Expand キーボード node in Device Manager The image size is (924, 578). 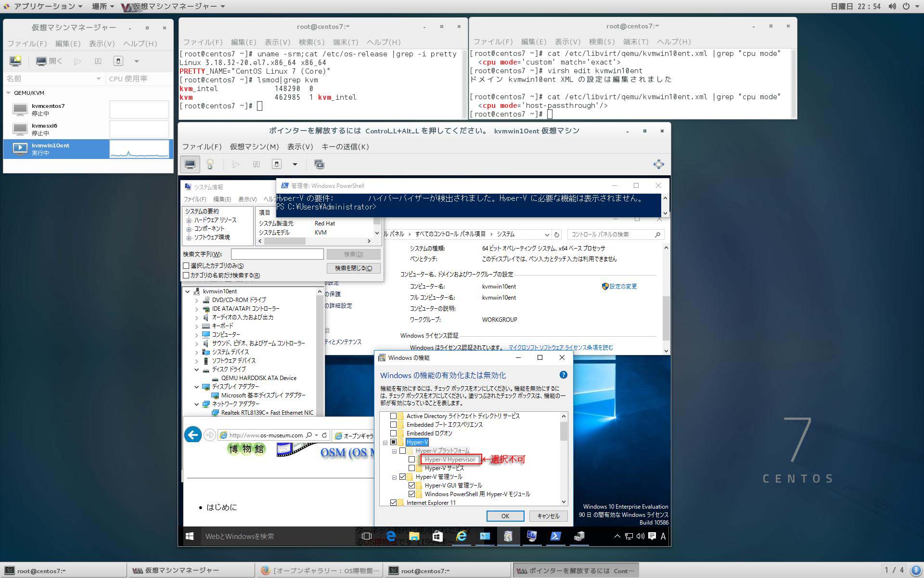click(196, 326)
